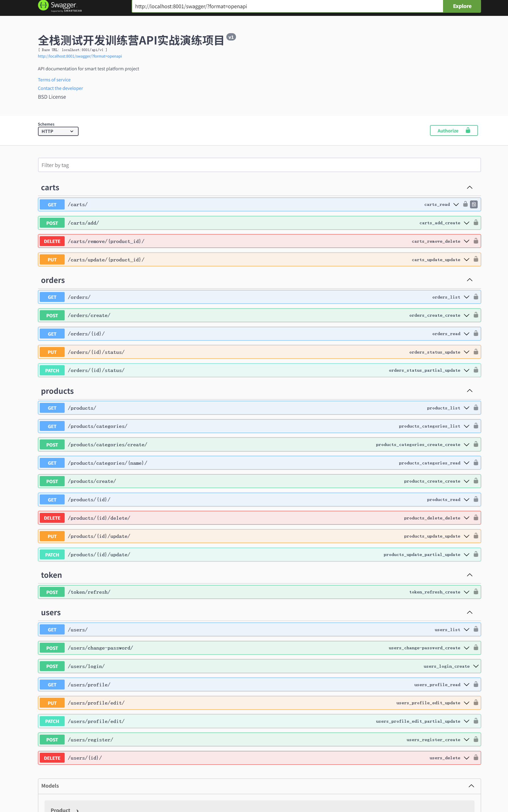The image size is (508, 812).
Task: Expand the Product model arrow
Action: 77,810
